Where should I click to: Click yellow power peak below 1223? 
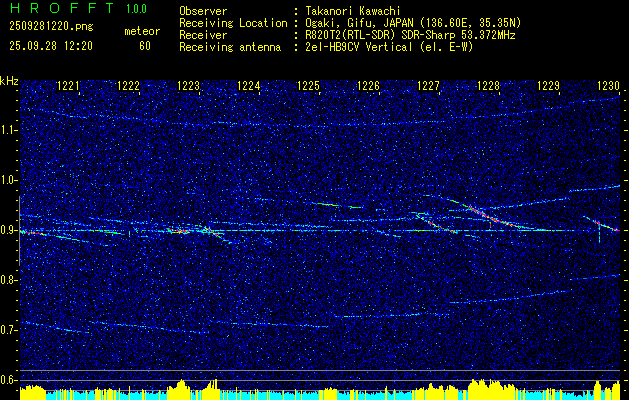181,389
